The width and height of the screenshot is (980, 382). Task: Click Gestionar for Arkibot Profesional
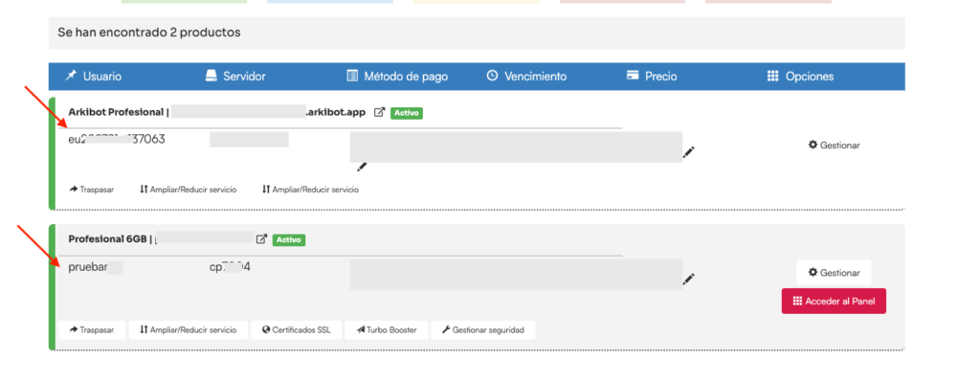834,146
